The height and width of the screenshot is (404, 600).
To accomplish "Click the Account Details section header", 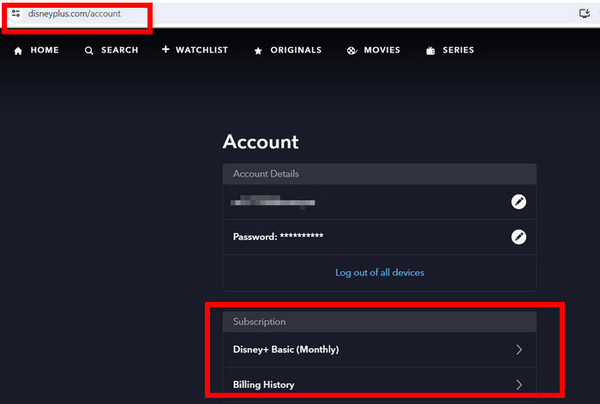I will pos(380,174).
